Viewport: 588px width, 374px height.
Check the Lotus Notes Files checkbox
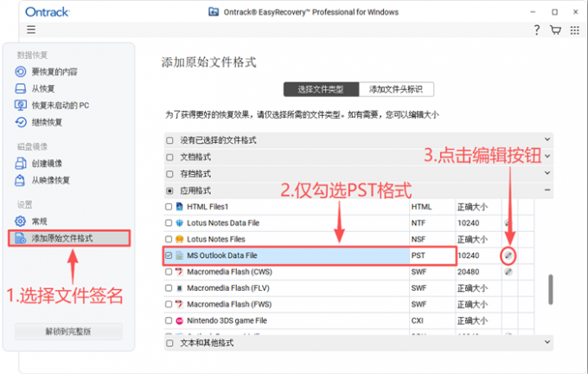[x=169, y=239]
